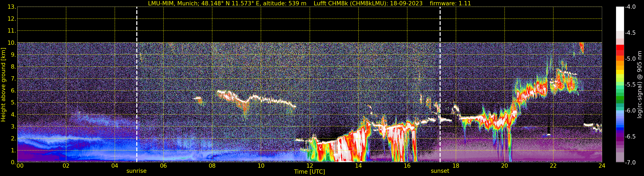The width and height of the screenshot is (644, 176).
Task: Click the colorbar tick label '-4.0'
Action: click(630, 7)
